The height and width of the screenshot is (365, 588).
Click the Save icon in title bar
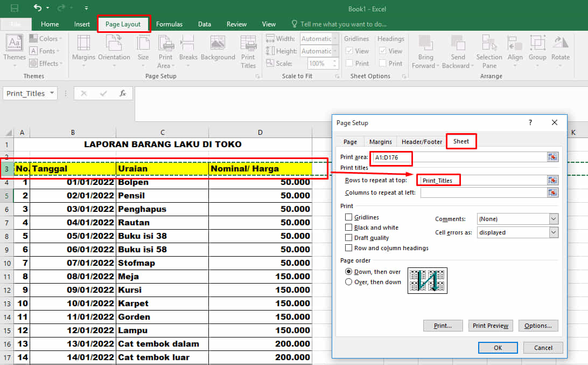15,8
